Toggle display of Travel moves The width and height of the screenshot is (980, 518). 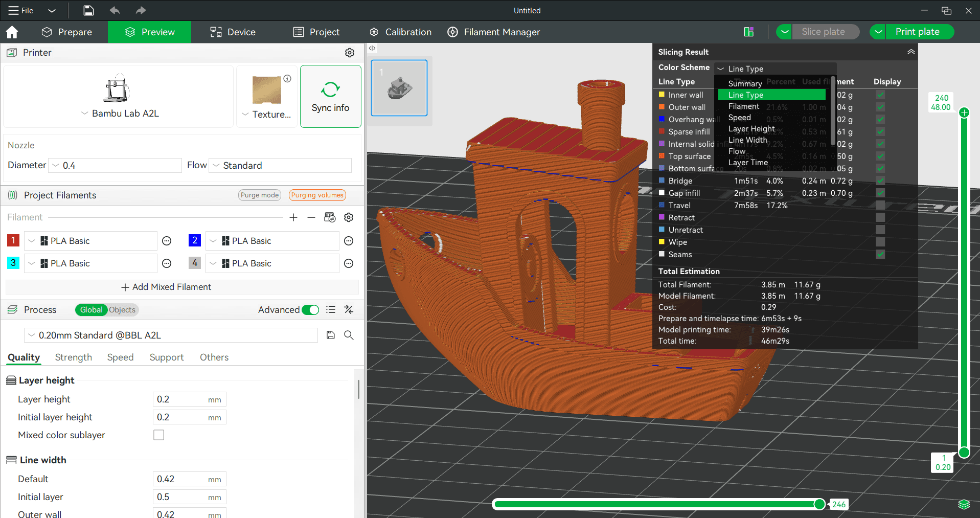click(x=880, y=205)
